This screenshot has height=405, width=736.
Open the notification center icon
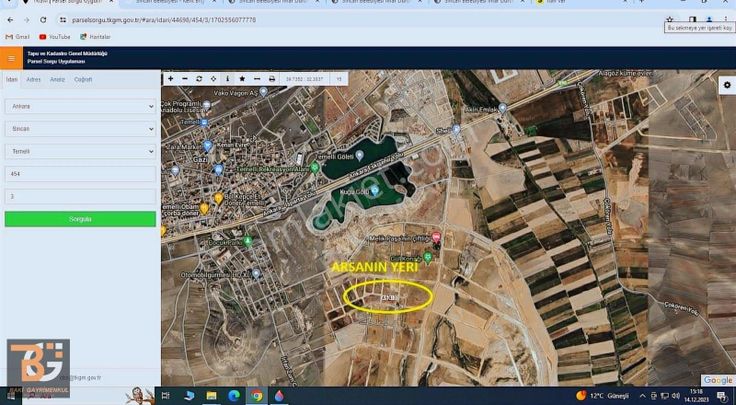721,396
